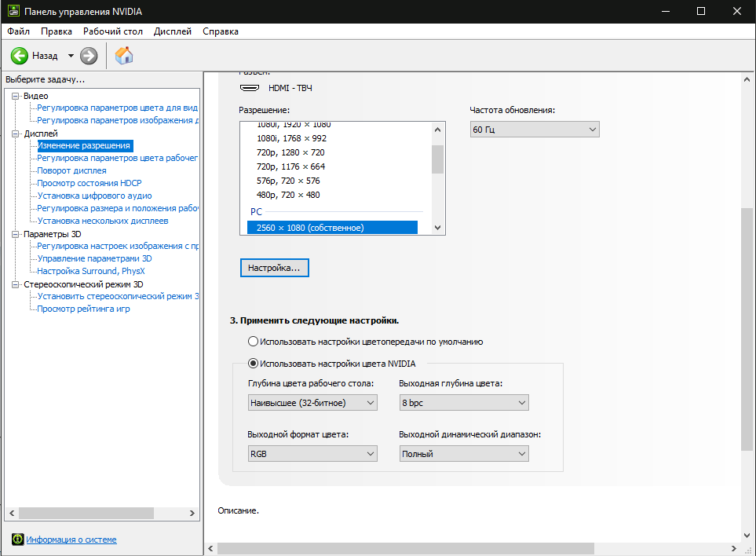The width and height of the screenshot is (756, 556).
Task: Open Выходной динамический диапазон dropdown
Action: point(464,454)
